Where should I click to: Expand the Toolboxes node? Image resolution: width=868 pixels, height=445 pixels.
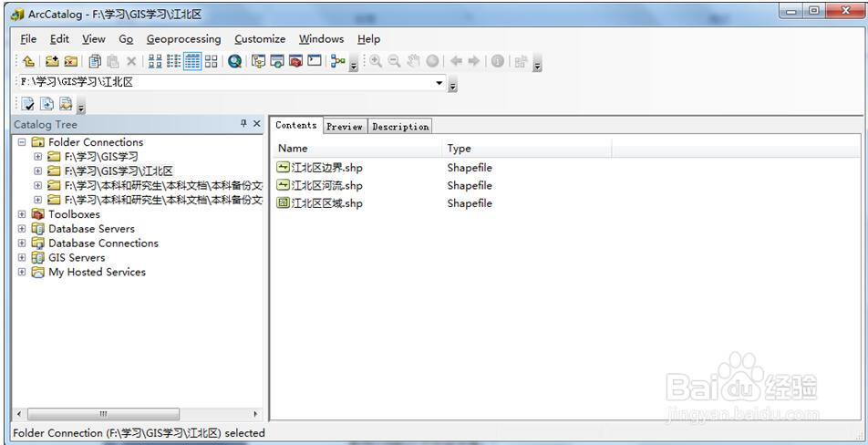22,214
